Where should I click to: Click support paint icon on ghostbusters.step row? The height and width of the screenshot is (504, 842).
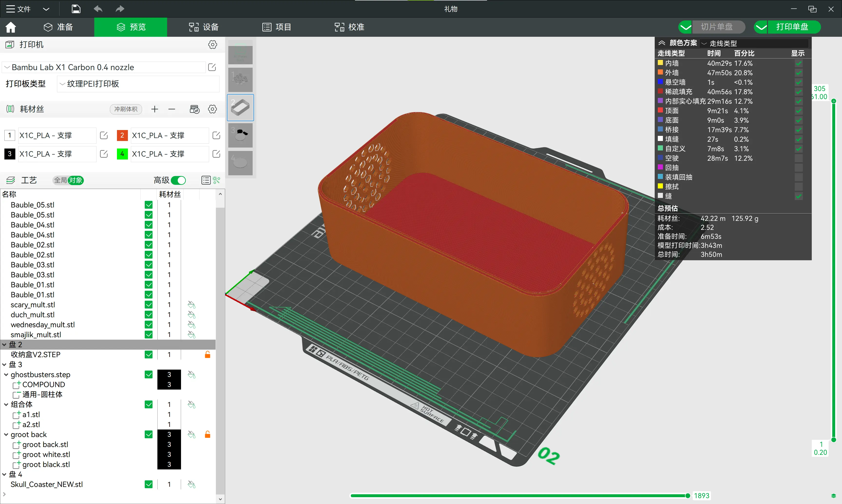click(191, 375)
